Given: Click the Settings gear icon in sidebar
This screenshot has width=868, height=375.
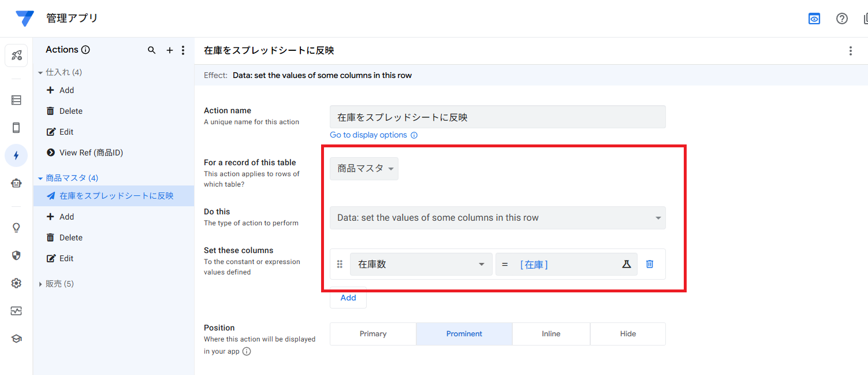Looking at the screenshot, I should click(16, 283).
